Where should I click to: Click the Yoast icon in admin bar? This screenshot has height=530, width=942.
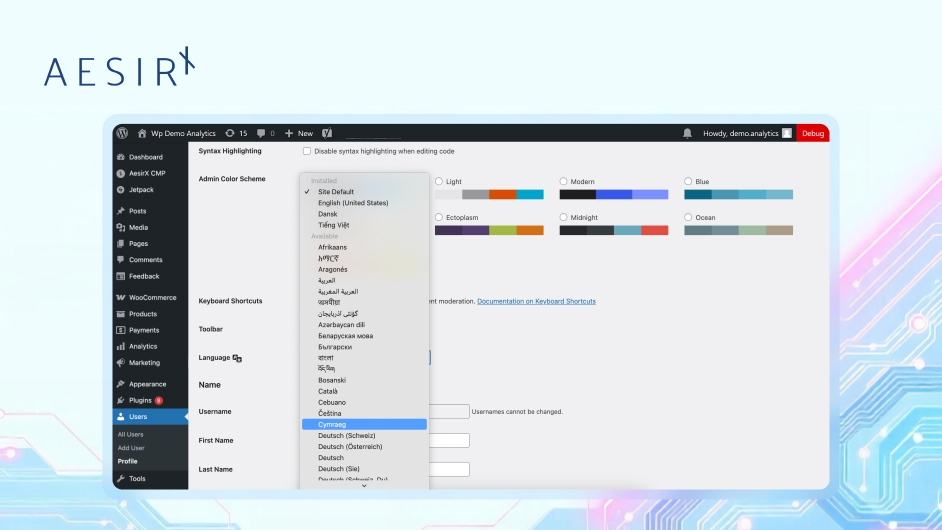327,133
